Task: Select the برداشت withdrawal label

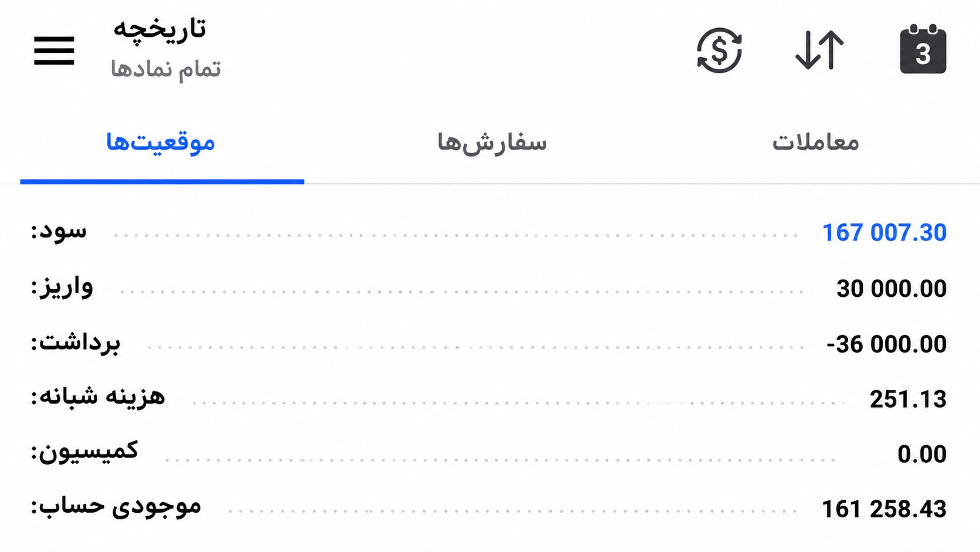Action: click(76, 342)
